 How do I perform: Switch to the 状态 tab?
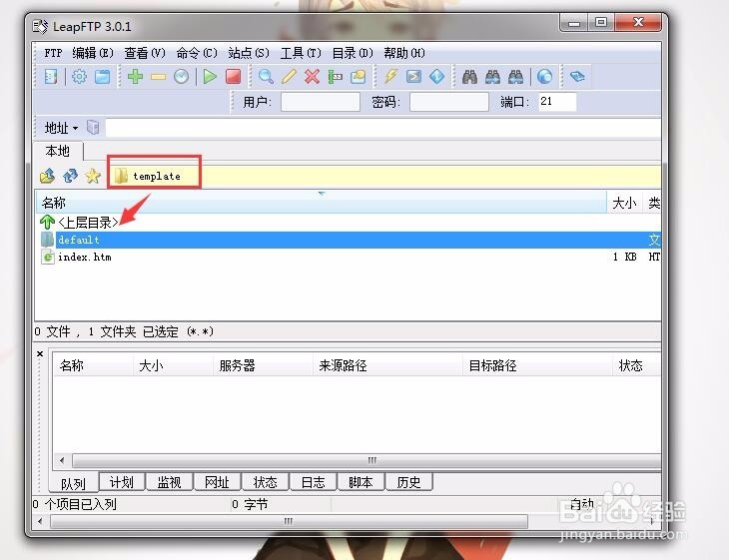click(x=265, y=482)
